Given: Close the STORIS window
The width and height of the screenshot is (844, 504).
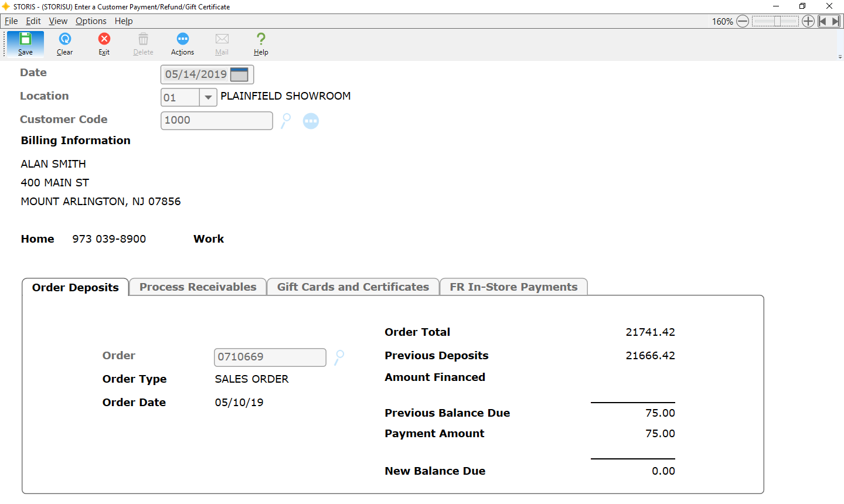Looking at the screenshot, I should 829,6.
